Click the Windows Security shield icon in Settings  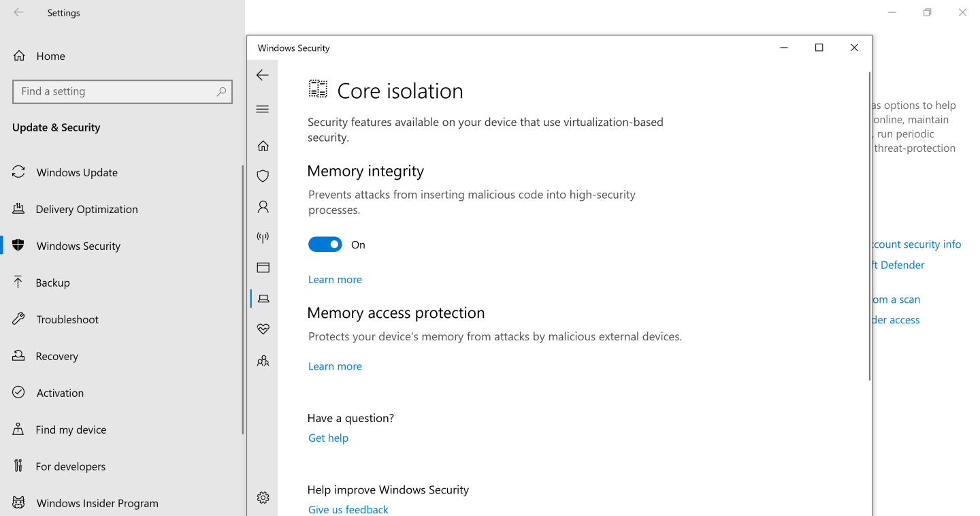19,246
